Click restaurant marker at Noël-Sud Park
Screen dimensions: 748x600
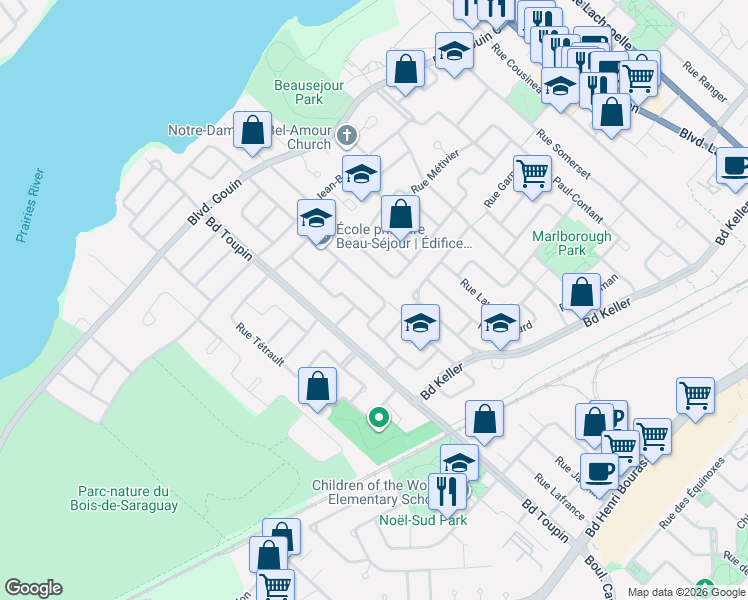(x=447, y=495)
